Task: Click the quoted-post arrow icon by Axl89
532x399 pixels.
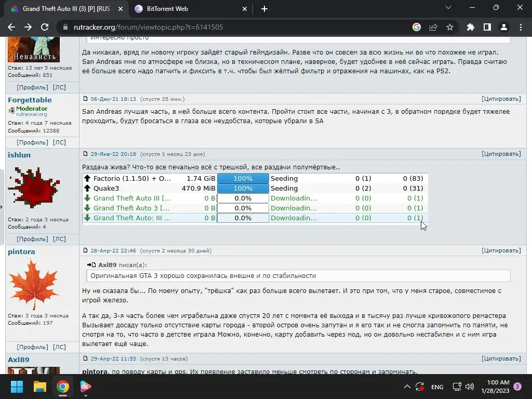Action: pyautogui.click(x=91, y=264)
